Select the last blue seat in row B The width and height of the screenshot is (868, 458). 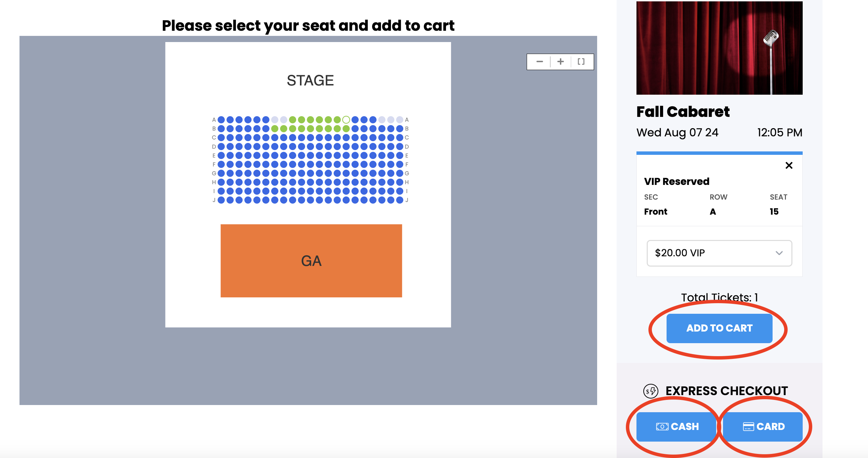[x=399, y=129]
